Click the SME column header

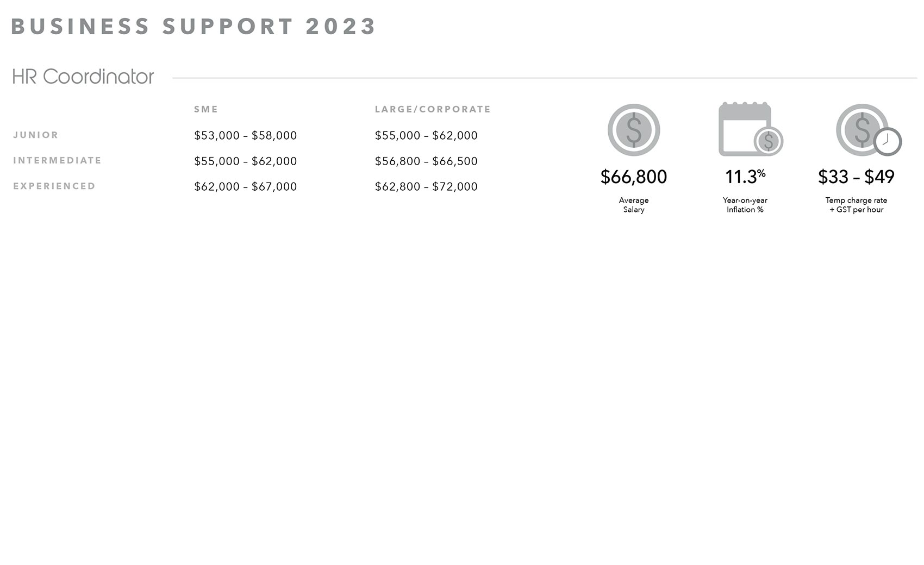pyautogui.click(x=206, y=109)
